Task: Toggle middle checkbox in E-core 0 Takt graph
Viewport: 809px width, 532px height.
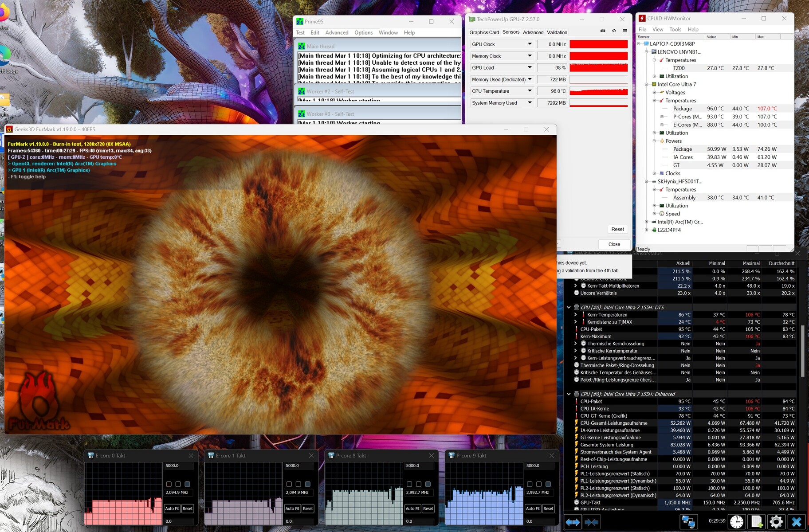Action: [x=178, y=484]
